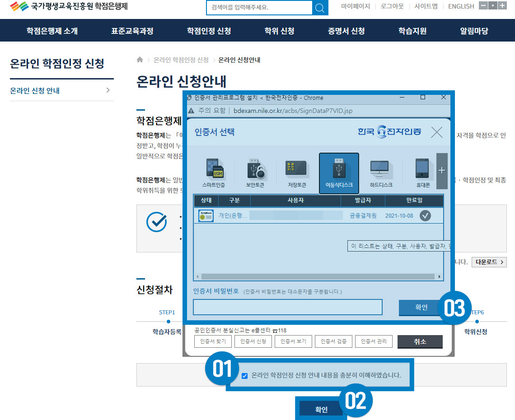This screenshot has height=420, width=515.
Task: Open the 증명서 신청 menu
Action: pos(346,31)
